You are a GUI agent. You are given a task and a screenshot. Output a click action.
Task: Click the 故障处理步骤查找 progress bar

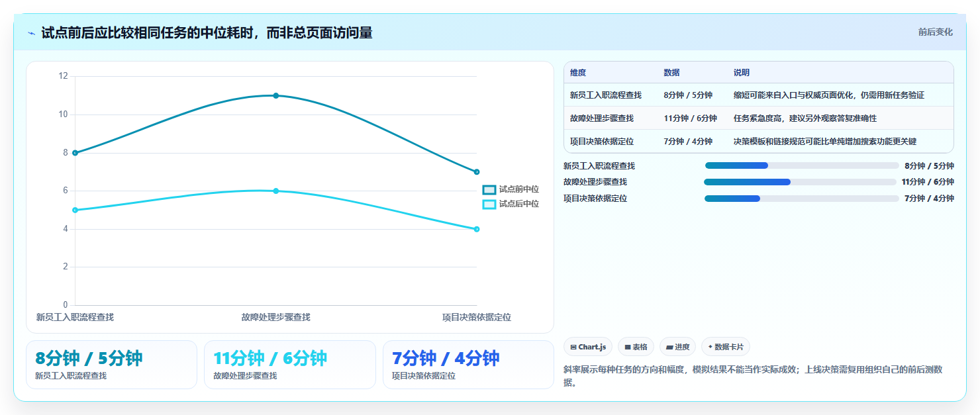(x=800, y=182)
